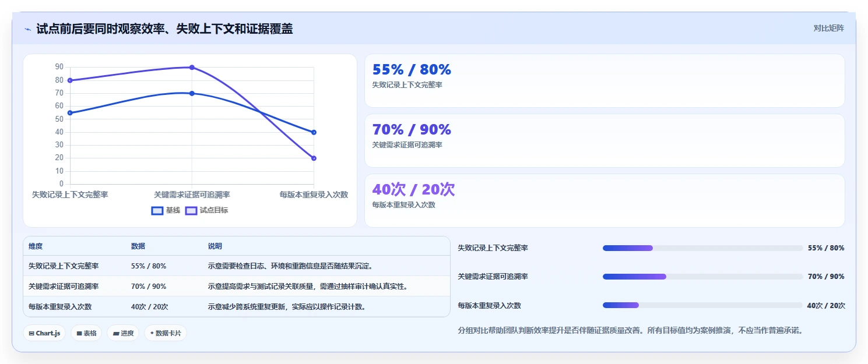Click the 表格 chip
The height and width of the screenshot is (364, 868).
[86, 333]
